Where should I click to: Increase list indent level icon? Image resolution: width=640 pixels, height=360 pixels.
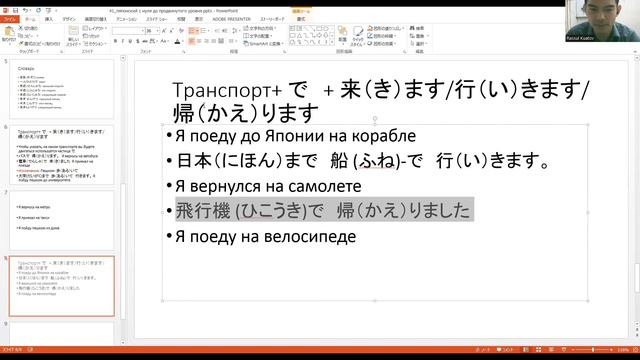click(225, 31)
